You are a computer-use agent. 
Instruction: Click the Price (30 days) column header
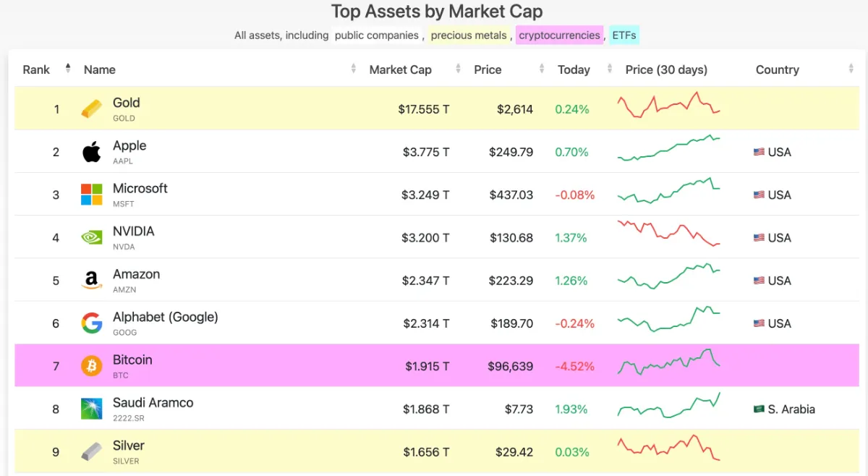tap(666, 69)
